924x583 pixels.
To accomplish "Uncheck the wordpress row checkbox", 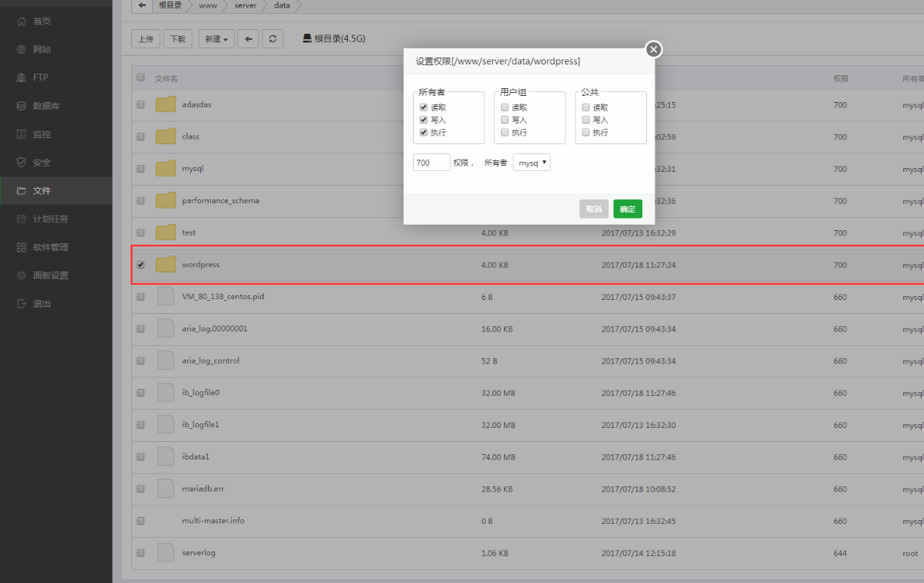I will (x=140, y=265).
